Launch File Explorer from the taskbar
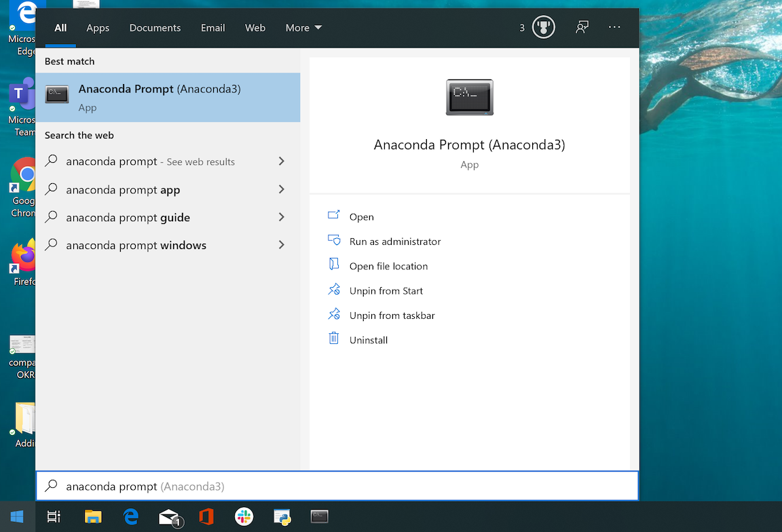This screenshot has height=532, width=782. [x=93, y=516]
